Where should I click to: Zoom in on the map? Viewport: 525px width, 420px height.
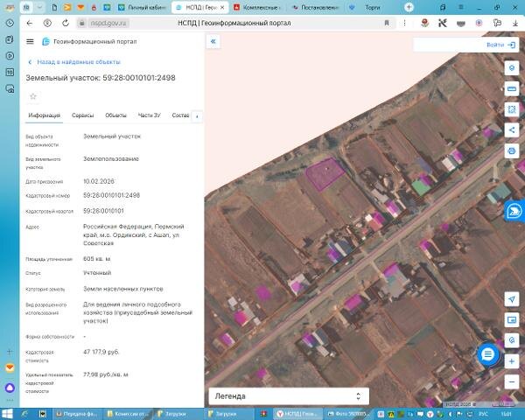pos(511,361)
